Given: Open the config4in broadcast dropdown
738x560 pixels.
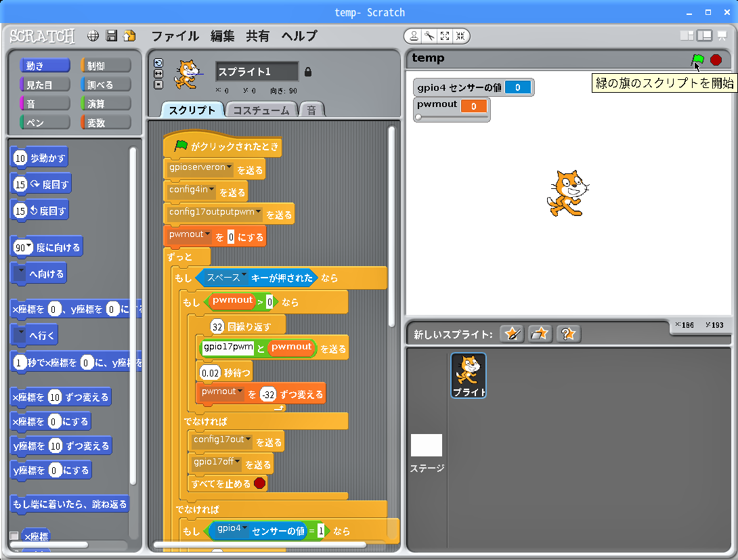Looking at the screenshot, I should (x=212, y=189).
